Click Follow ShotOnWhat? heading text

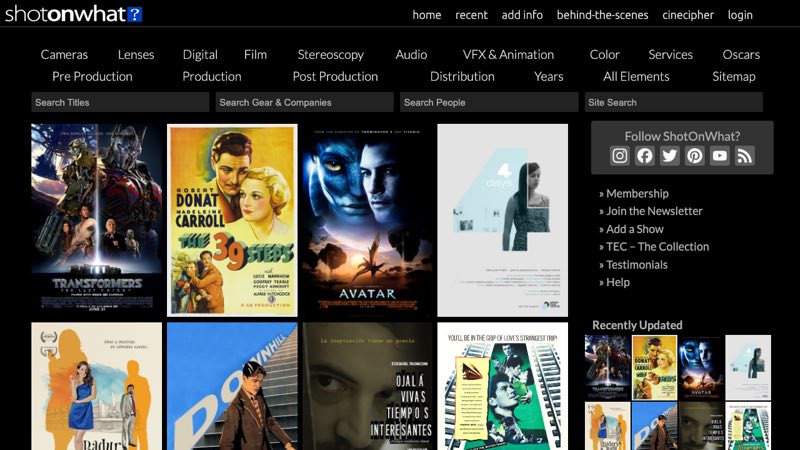[682, 136]
